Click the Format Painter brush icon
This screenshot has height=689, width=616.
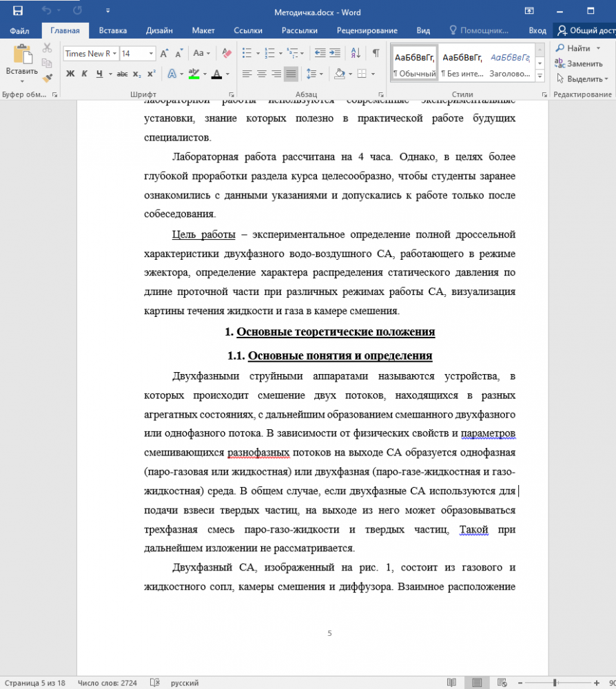[x=47, y=79]
